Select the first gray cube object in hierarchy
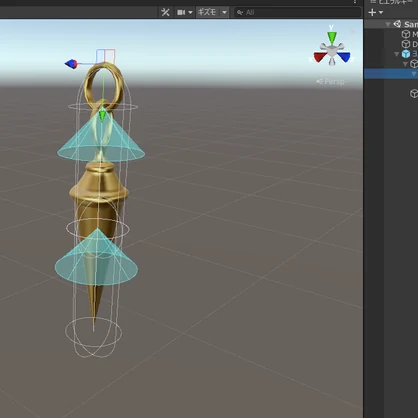This screenshot has height=418, width=418. tap(406, 34)
